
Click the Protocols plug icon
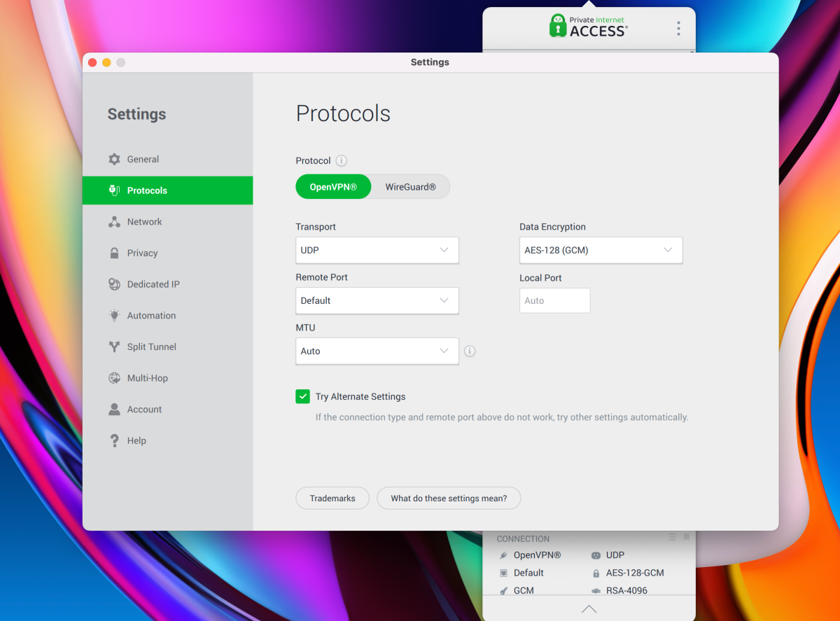coord(114,190)
